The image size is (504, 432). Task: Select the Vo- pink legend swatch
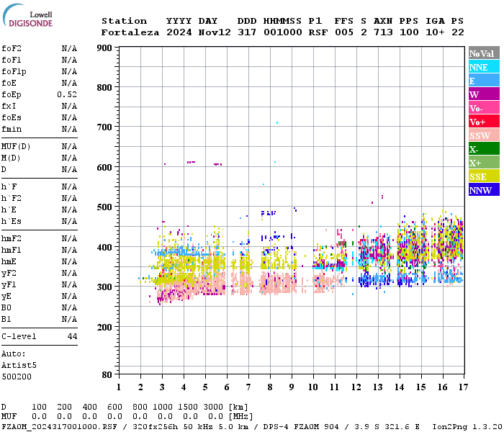[484, 108]
